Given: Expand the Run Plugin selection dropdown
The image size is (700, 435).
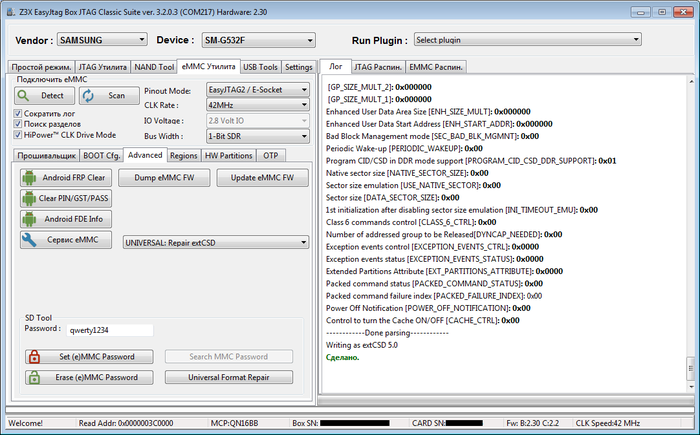Looking at the screenshot, I should point(526,40).
